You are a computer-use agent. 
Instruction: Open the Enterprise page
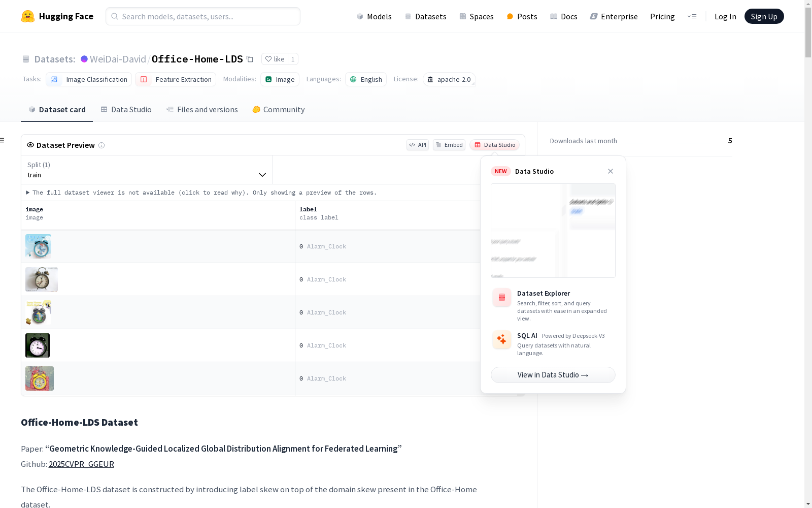614,16
